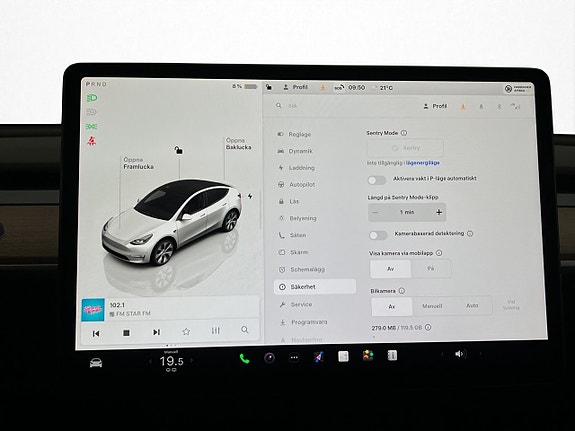575x431 pixels.
Task: Set Bilkamera to Manuell
Action: click(432, 306)
